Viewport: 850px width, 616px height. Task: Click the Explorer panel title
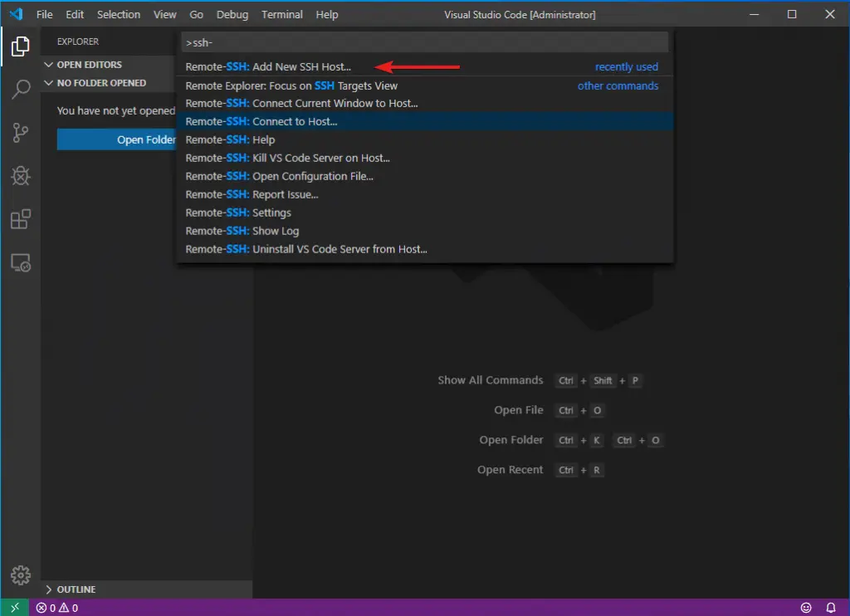click(78, 42)
